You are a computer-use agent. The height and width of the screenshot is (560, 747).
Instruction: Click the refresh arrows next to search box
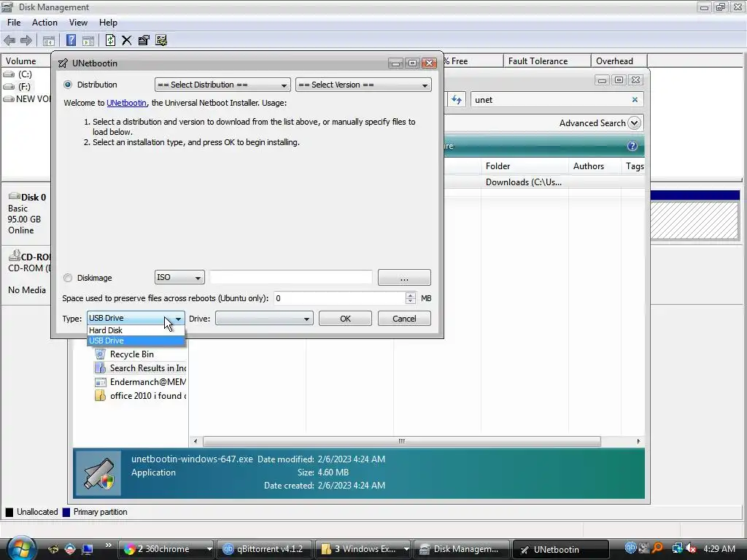[457, 99]
